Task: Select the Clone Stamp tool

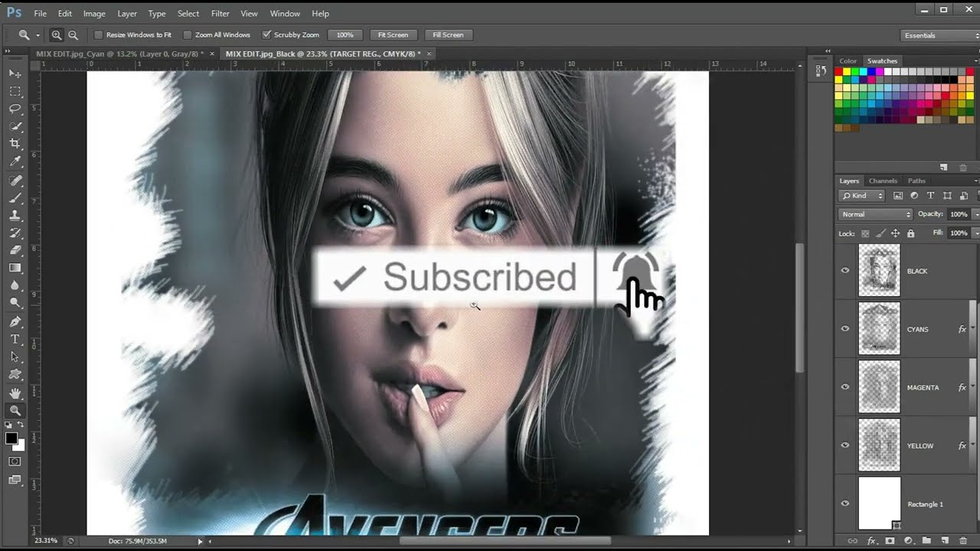Action: coord(15,216)
